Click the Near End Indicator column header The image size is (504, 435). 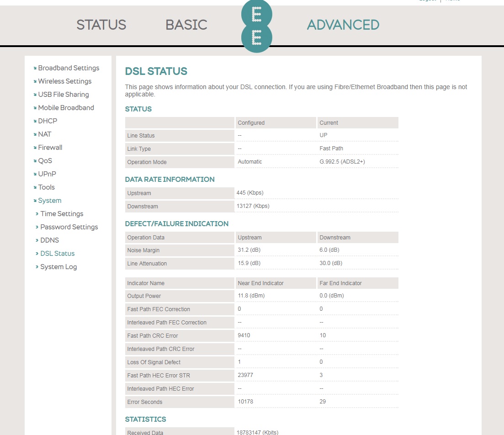coord(260,283)
